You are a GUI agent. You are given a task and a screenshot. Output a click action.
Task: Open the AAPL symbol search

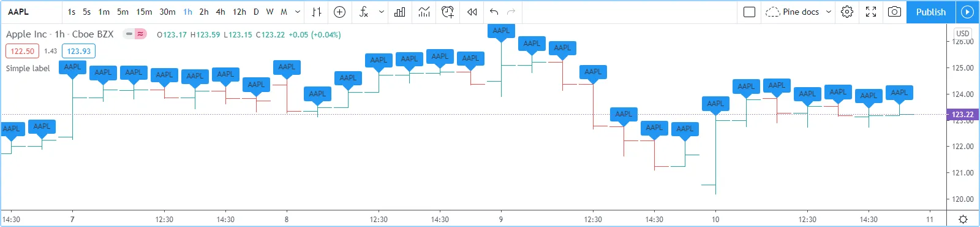point(18,12)
